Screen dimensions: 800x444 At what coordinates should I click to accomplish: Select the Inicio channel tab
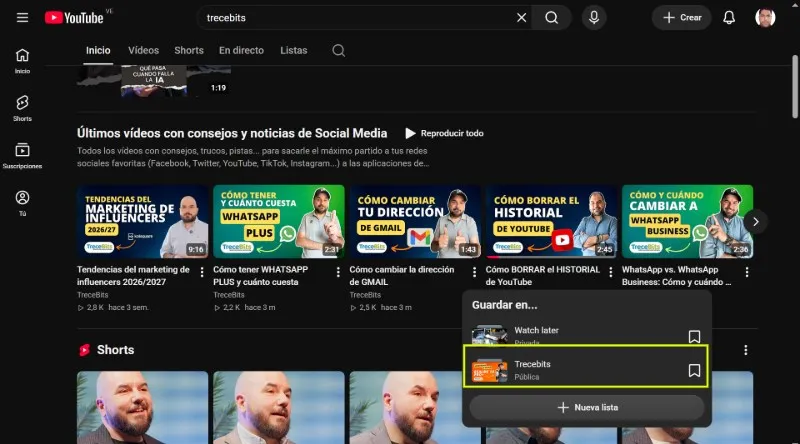pyautogui.click(x=98, y=51)
